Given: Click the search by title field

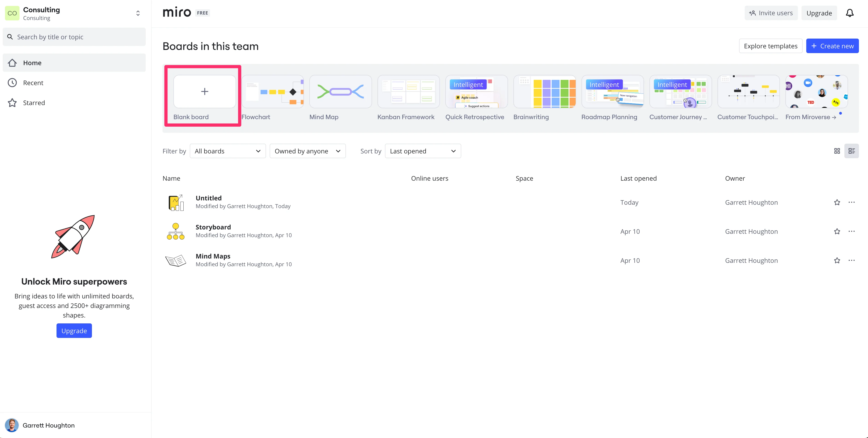Looking at the screenshot, I should 74,37.
